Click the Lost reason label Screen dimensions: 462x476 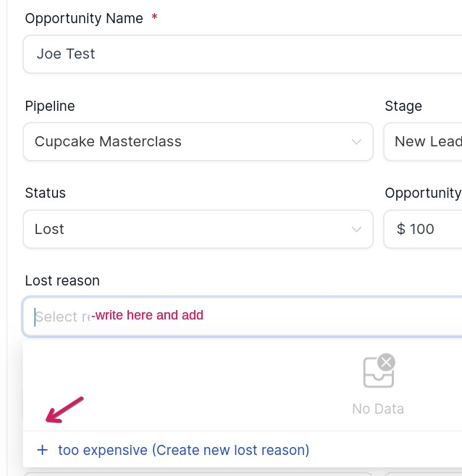62,281
